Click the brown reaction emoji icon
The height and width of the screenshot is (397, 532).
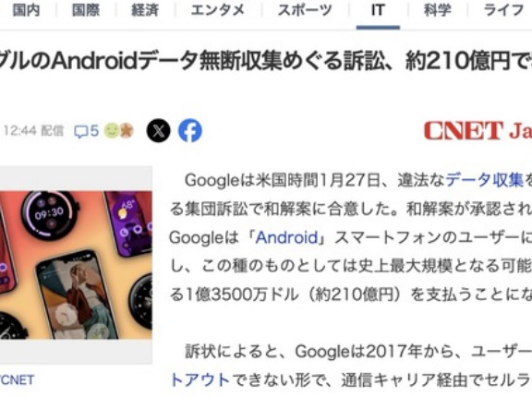[127, 131]
